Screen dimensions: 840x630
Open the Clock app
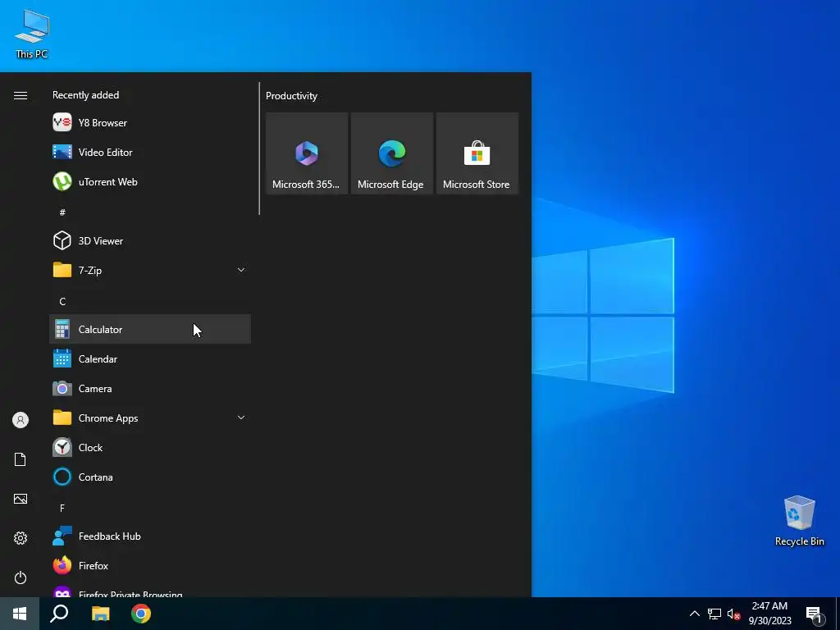pos(149,447)
